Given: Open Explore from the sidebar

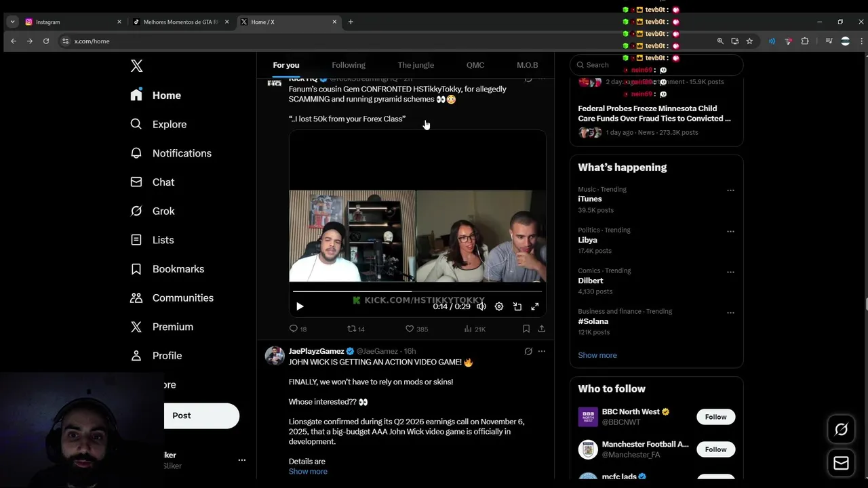Looking at the screenshot, I should [x=159, y=124].
